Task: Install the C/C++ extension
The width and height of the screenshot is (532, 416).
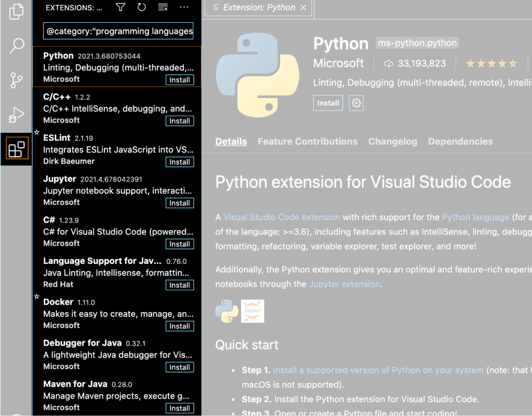Action: pos(179,121)
